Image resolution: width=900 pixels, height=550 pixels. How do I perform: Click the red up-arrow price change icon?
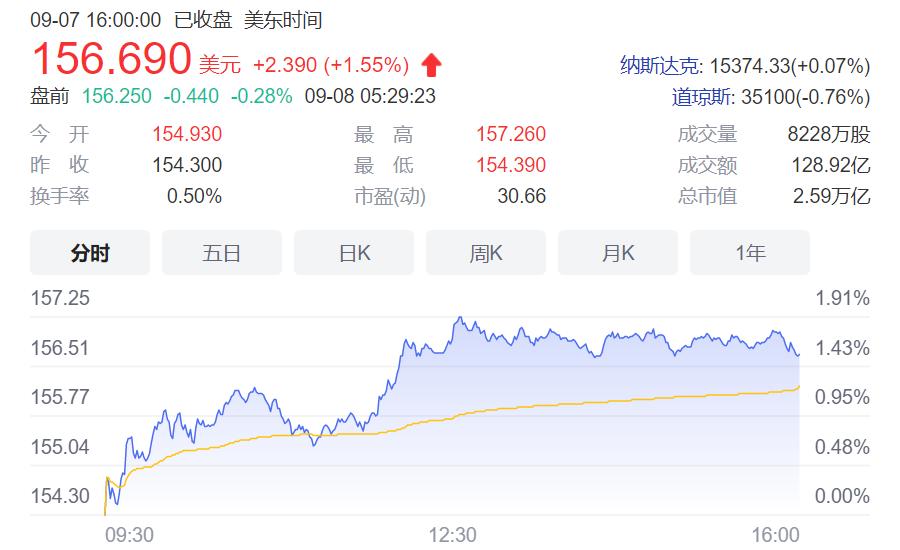tap(431, 65)
